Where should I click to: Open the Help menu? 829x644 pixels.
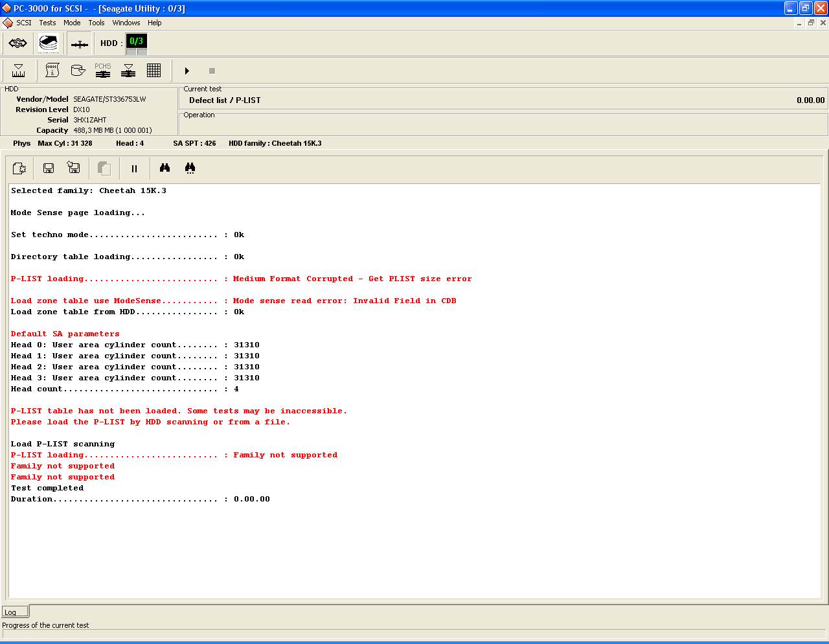[154, 23]
